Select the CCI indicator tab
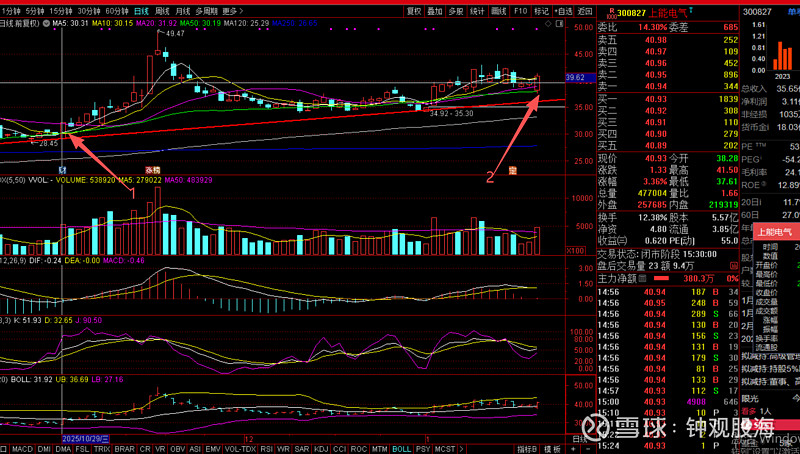Viewport: 800px width, 454px height. 340,449
